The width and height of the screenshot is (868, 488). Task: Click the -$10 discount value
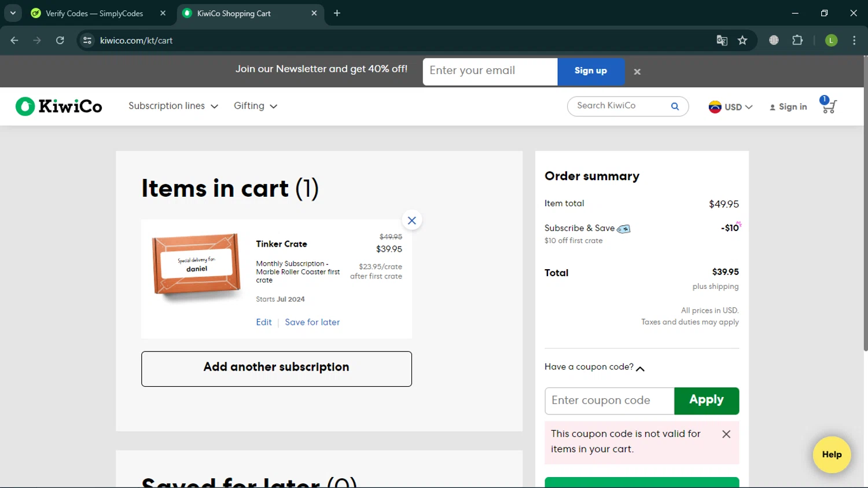point(730,228)
